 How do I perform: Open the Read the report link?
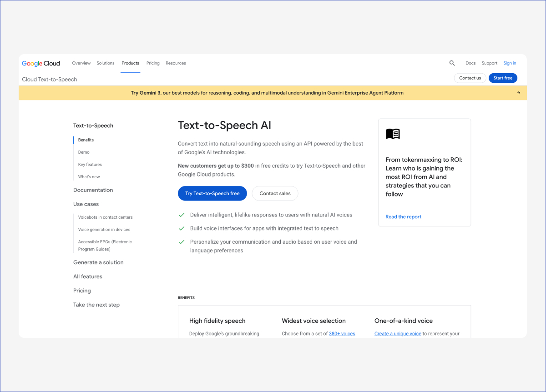click(404, 217)
